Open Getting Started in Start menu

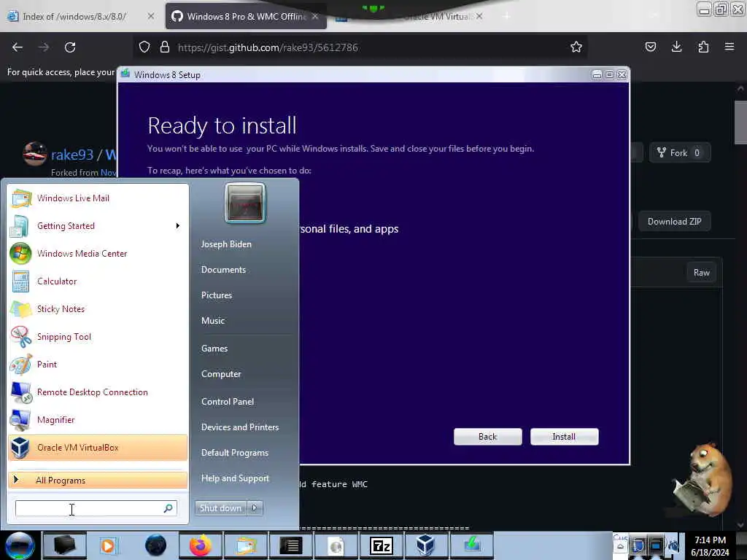point(98,226)
